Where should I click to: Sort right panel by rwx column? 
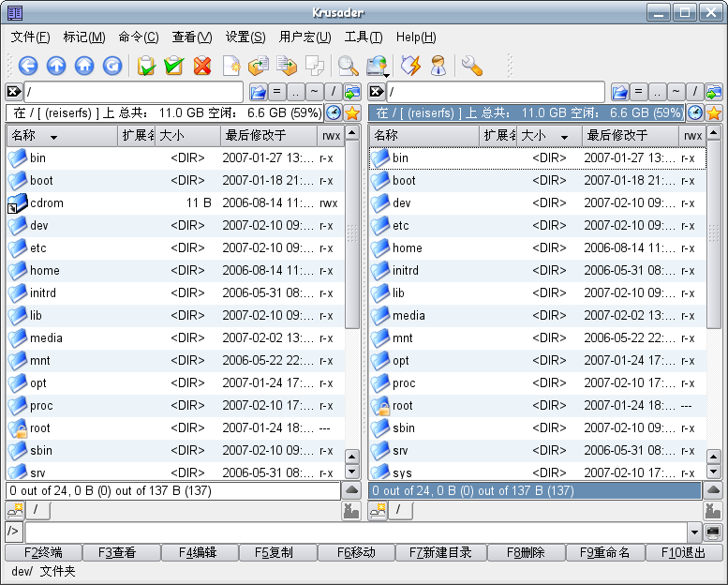point(692,136)
